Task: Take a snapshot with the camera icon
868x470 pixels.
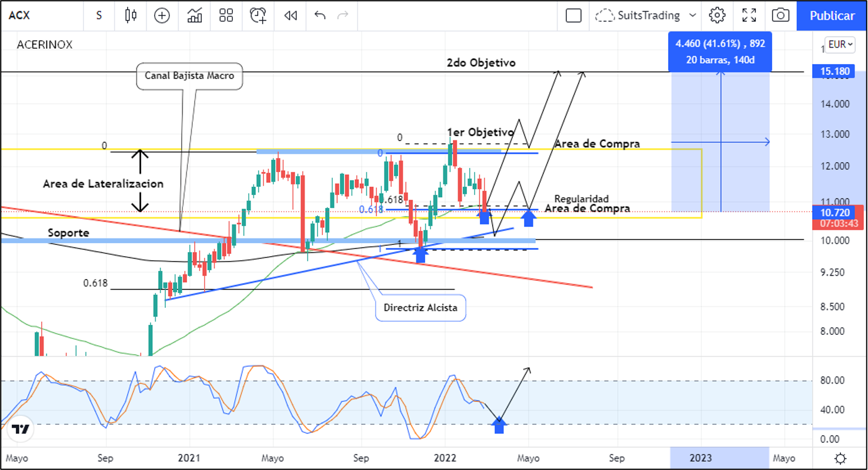Action: coord(780,16)
